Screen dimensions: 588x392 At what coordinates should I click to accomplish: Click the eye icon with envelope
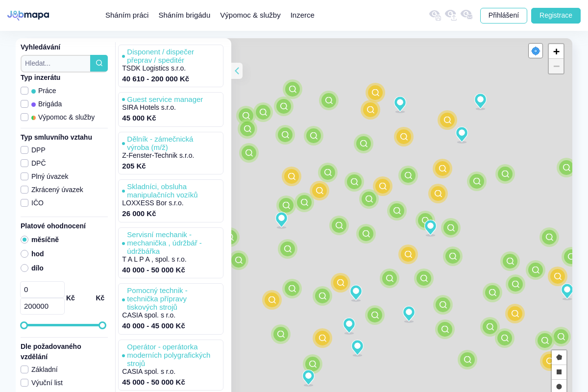tap(466, 15)
